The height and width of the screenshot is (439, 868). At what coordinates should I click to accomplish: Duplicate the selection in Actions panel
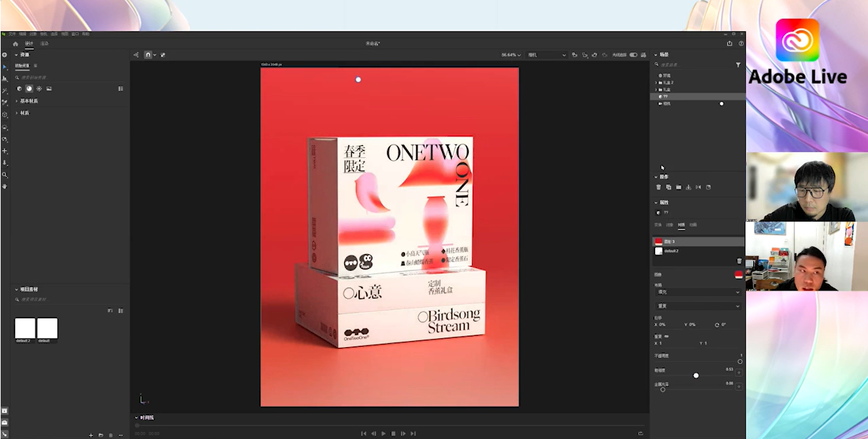(x=668, y=188)
